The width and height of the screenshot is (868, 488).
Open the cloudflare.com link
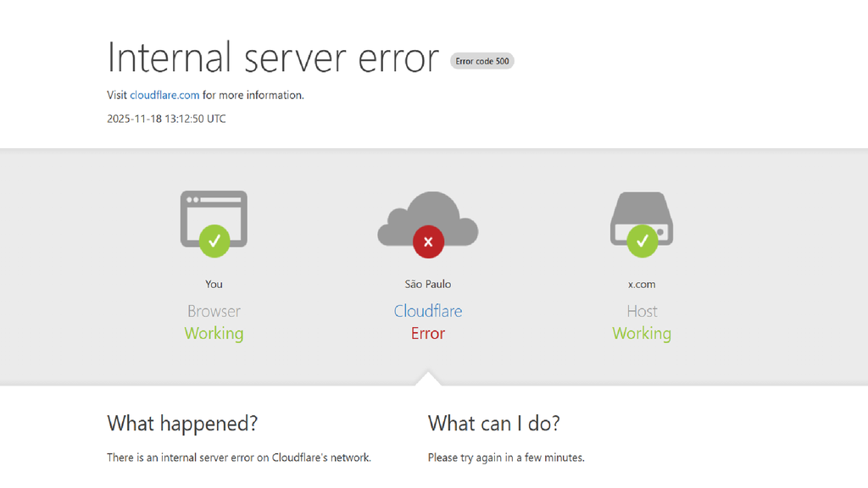pos(164,95)
